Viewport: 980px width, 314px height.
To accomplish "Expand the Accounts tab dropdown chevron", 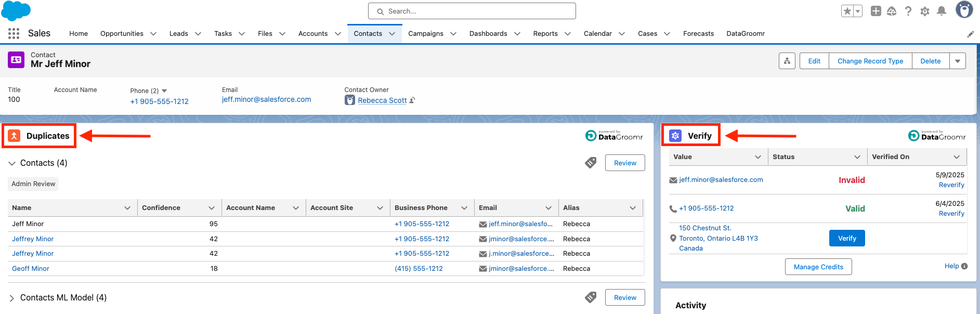I will pos(338,34).
